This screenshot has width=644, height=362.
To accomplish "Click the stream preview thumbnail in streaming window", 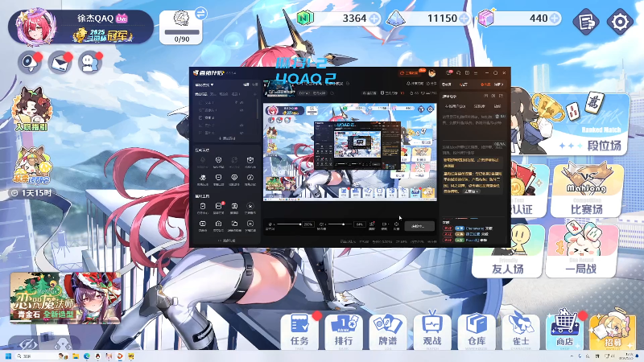I will click(x=350, y=152).
